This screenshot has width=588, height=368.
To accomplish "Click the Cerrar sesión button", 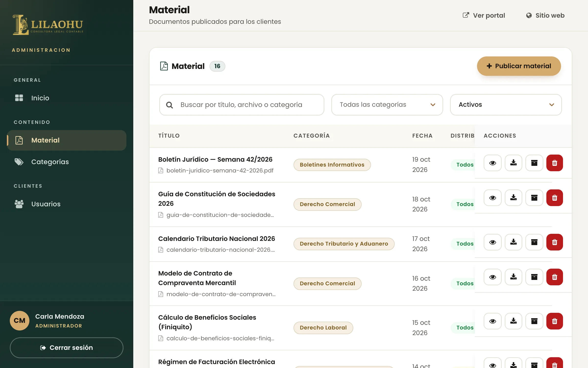I will [67, 348].
